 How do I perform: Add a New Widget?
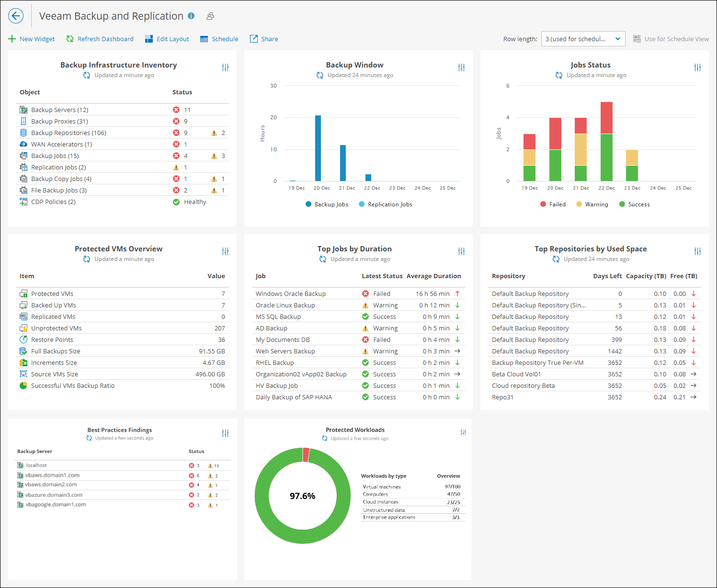tap(32, 39)
